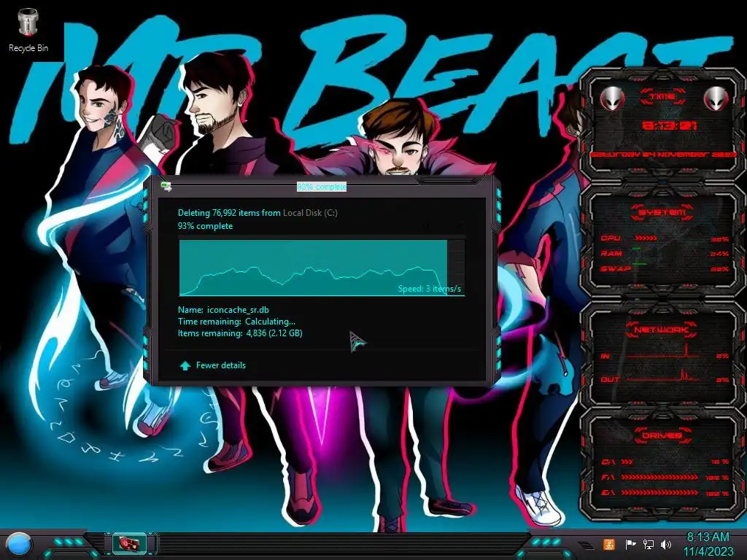
Task: Click the left alien head widget icon
Action: point(612,98)
